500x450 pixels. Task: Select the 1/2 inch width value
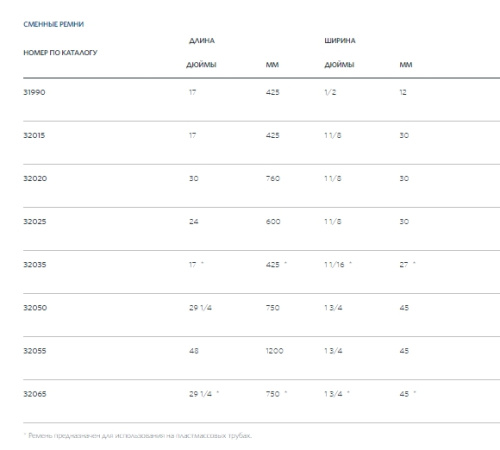(x=330, y=92)
